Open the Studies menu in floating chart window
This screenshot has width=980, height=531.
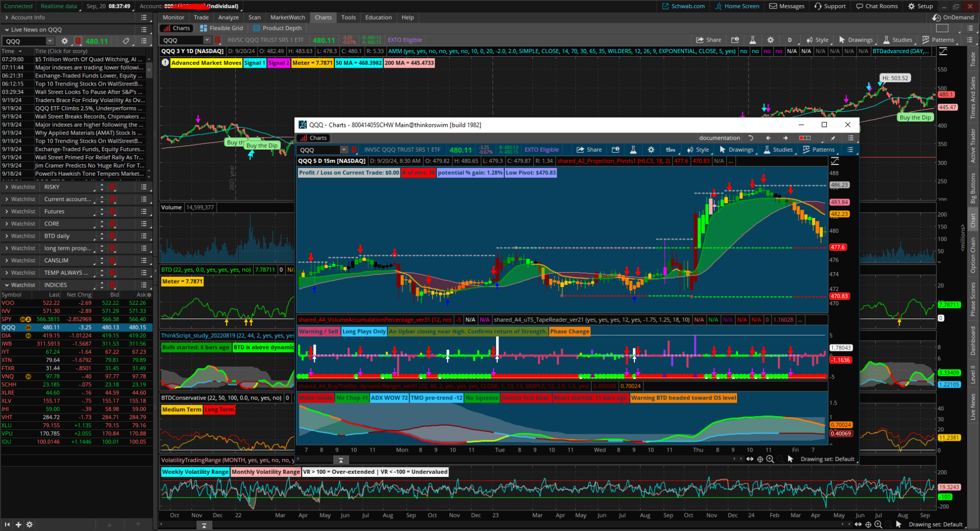tap(778, 150)
